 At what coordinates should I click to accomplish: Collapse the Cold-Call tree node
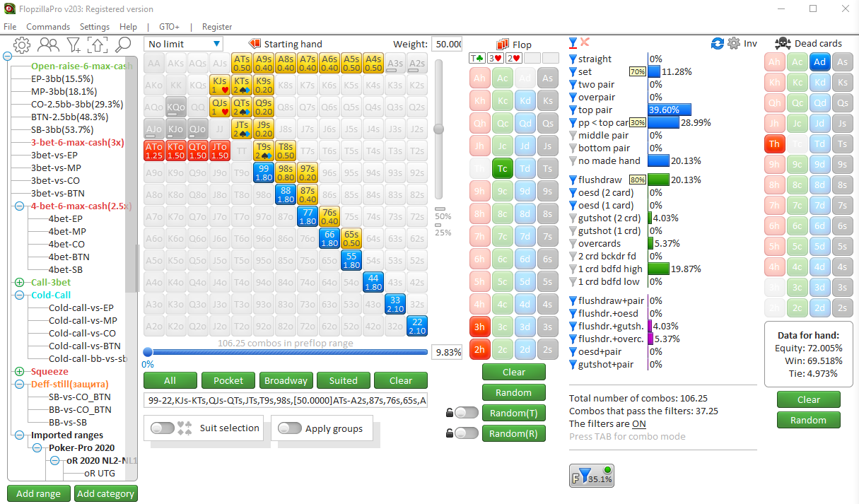18,295
